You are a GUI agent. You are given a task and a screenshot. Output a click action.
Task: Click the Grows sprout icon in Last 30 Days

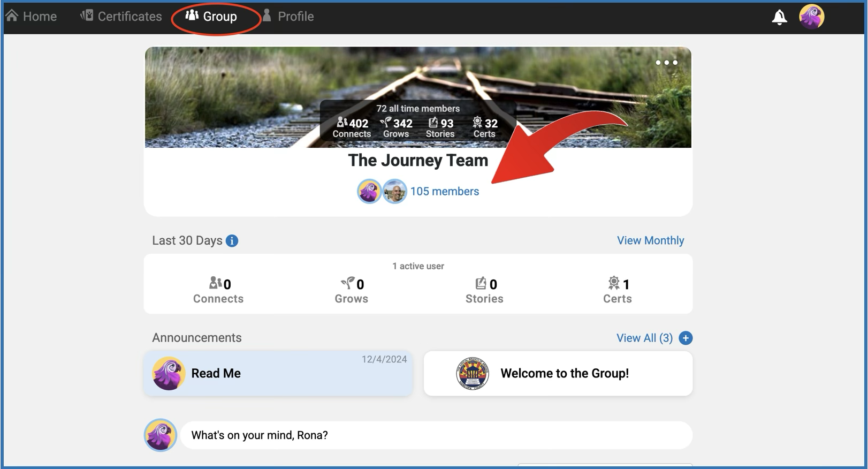click(x=347, y=283)
